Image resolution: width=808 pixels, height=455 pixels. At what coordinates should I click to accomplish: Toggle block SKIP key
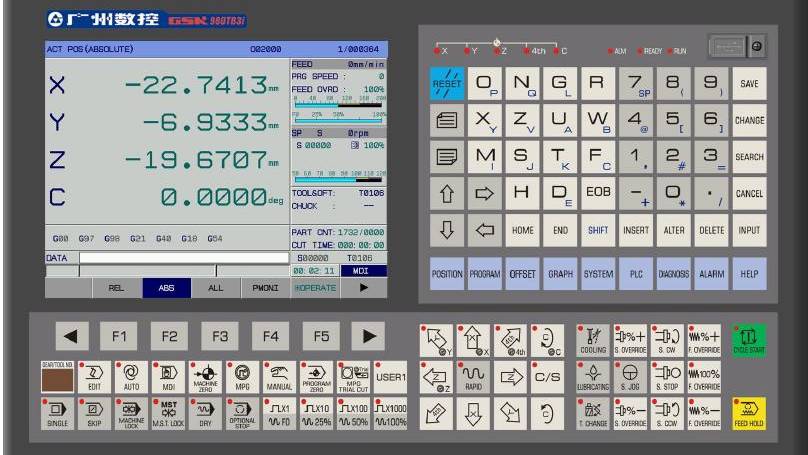[94, 414]
